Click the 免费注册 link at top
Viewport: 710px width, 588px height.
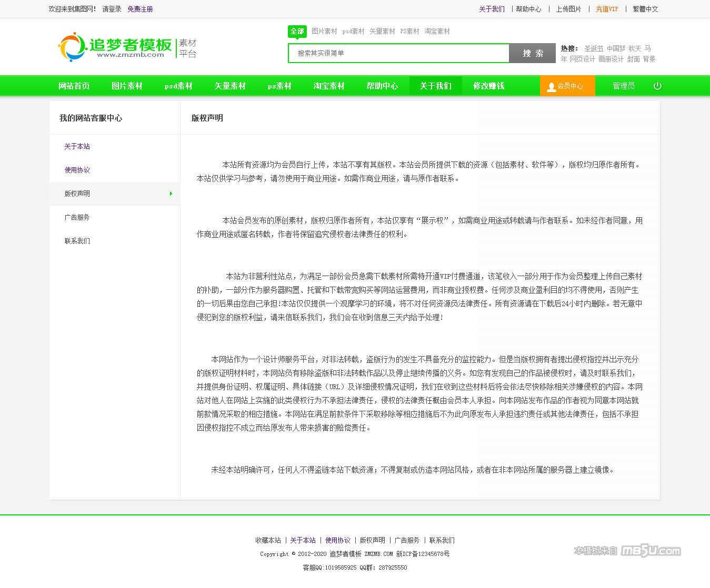tap(140, 9)
